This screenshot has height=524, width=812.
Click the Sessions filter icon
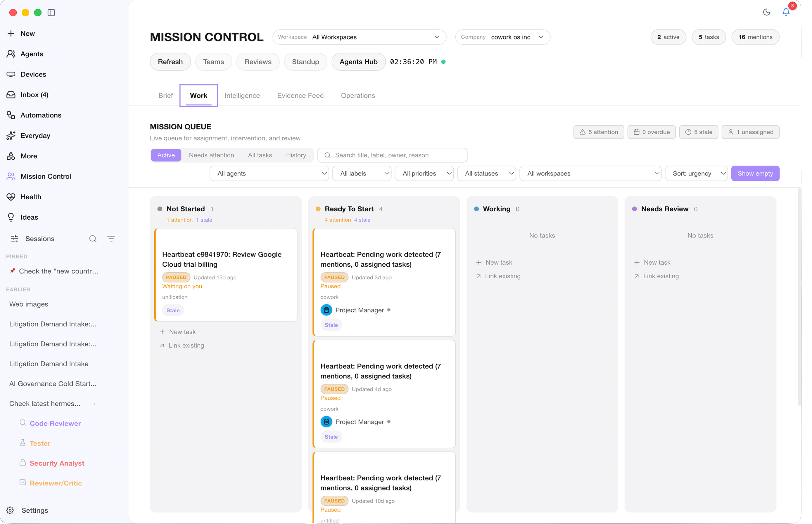[x=111, y=239]
